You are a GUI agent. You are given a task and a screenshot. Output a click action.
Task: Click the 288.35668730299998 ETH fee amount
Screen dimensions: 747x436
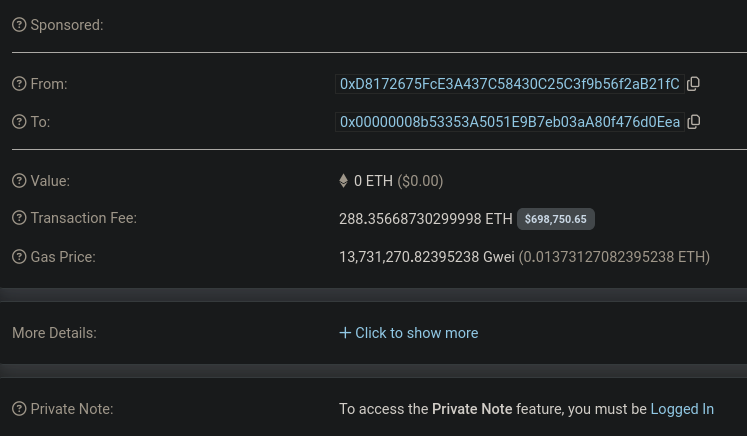click(426, 218)
